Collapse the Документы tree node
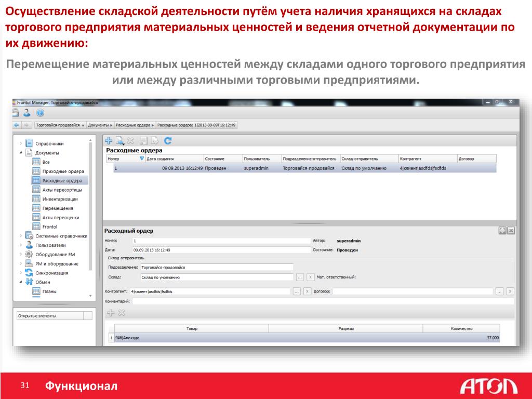This screenshot has height=399, width=532. tap(21, 153)
